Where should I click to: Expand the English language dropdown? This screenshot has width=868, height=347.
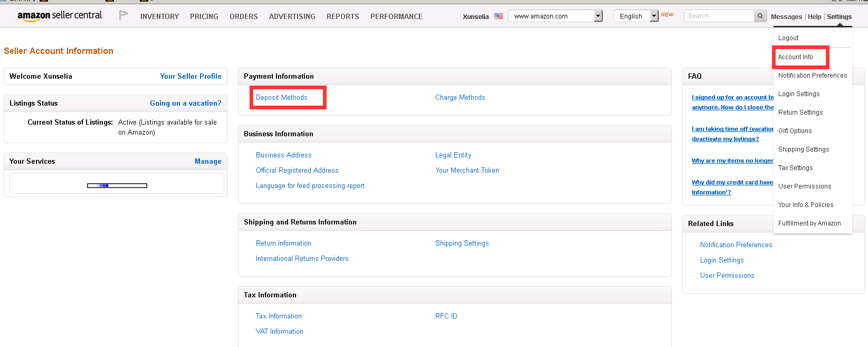tap(654, 16)
